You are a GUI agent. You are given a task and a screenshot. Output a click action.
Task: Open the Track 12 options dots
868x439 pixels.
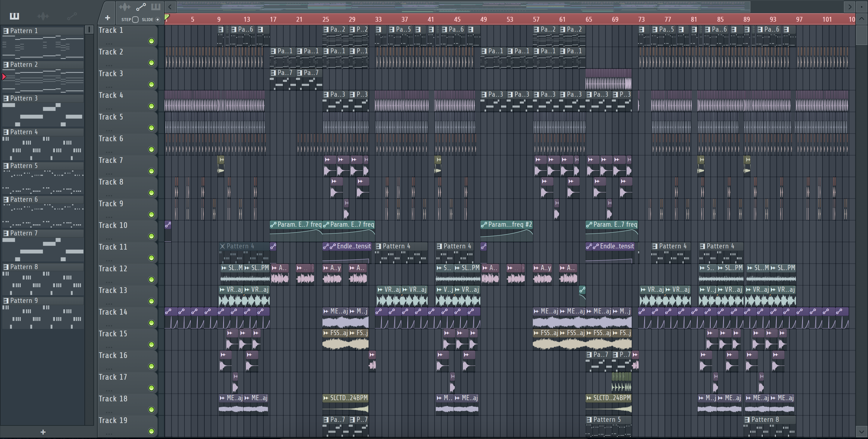(109, 282)
